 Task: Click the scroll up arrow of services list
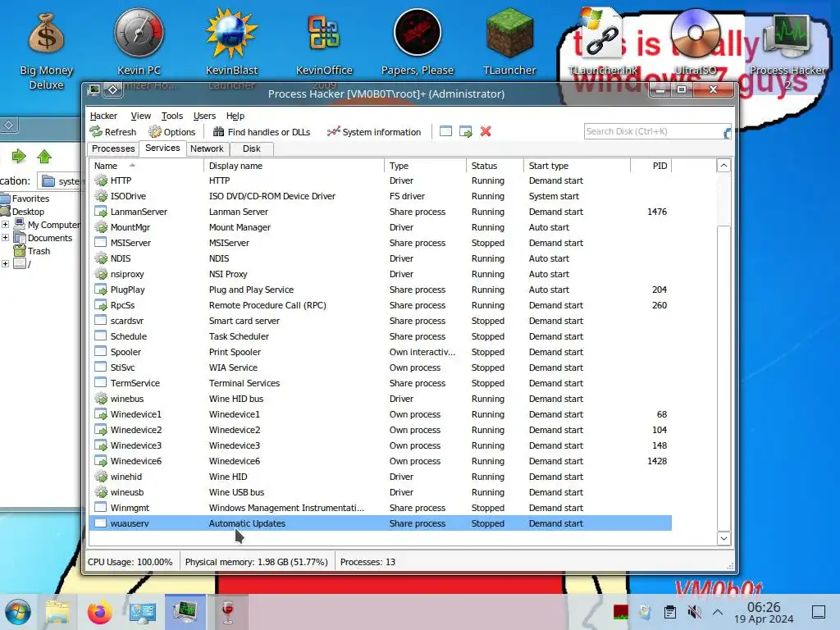[724, 166]
